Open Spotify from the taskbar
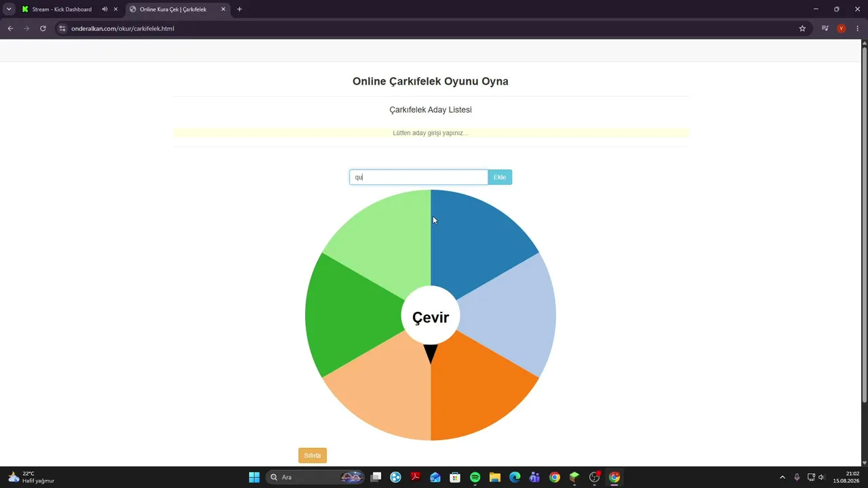 [475, 477]
